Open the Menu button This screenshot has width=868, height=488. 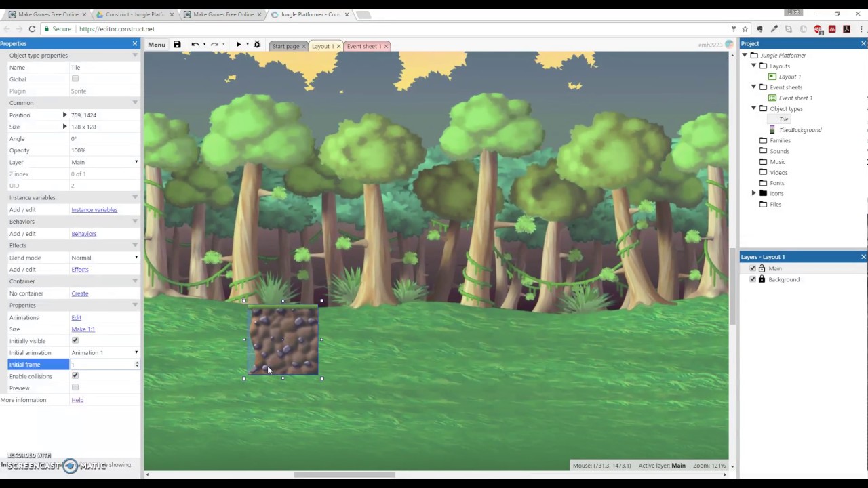point(157,45)
